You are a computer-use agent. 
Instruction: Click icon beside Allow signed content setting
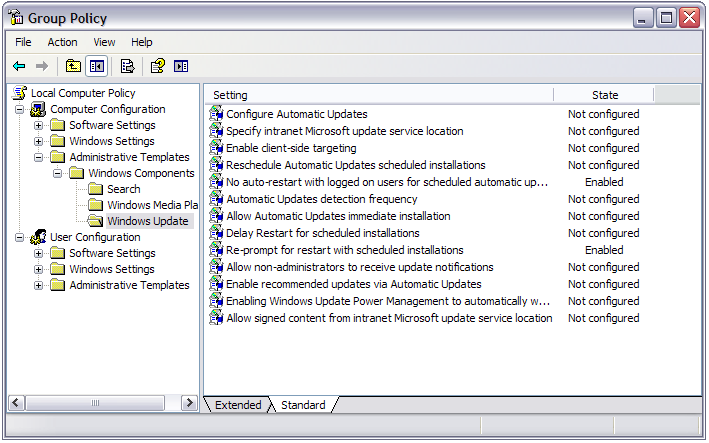click(x=216, y=318)
